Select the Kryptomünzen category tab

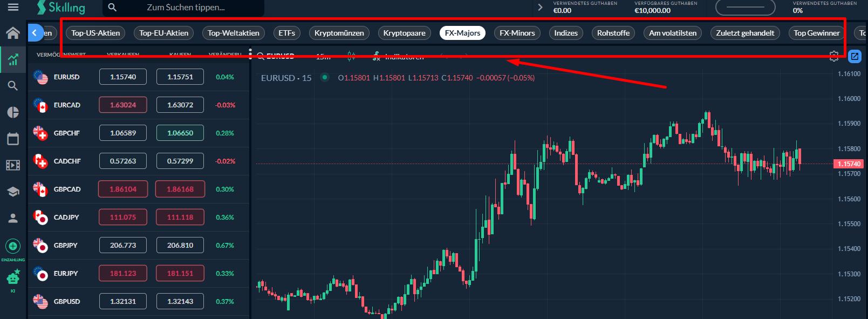(x=339, y=33)
